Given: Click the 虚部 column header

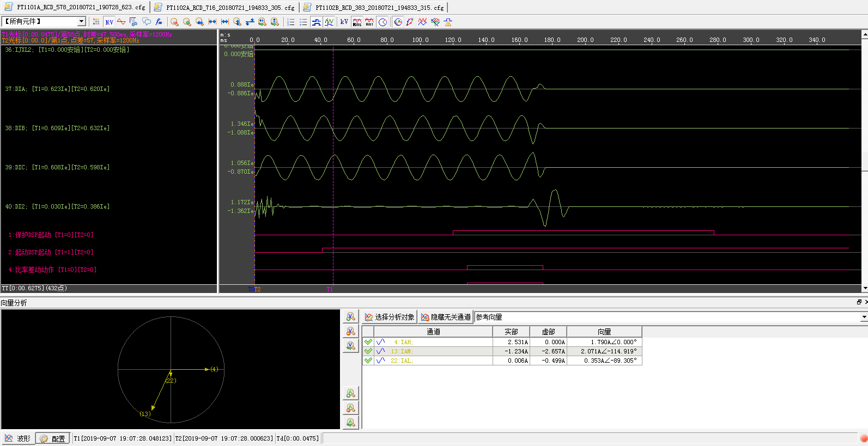Looking at the screenshot, I should pyautogui.click(x=548, y=332).
